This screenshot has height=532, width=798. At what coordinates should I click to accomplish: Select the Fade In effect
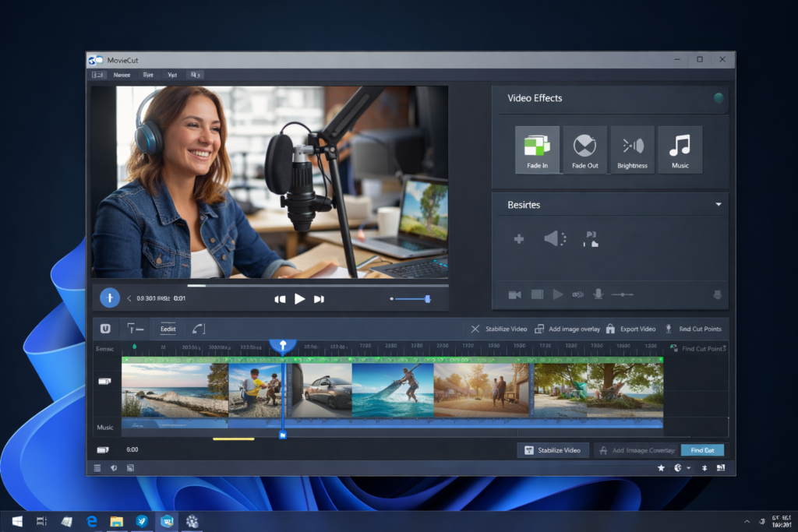tap(538, 150)
